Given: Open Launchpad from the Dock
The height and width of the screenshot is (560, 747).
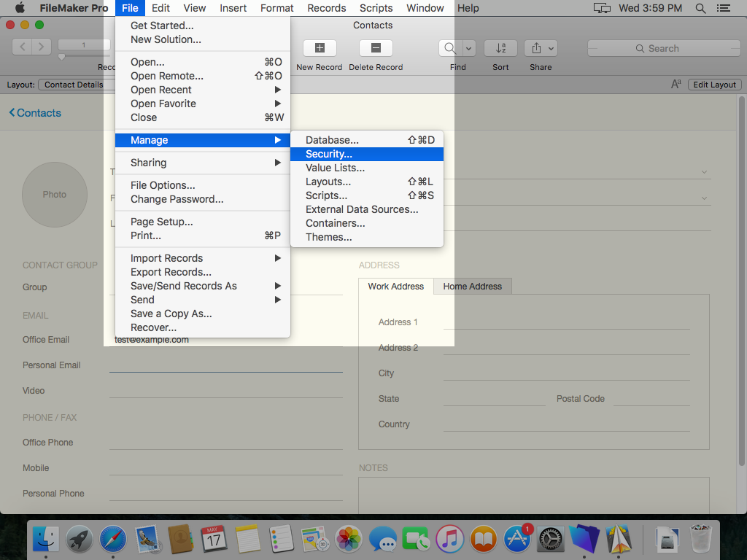Looking at the screenshot, I should (79, 540).
